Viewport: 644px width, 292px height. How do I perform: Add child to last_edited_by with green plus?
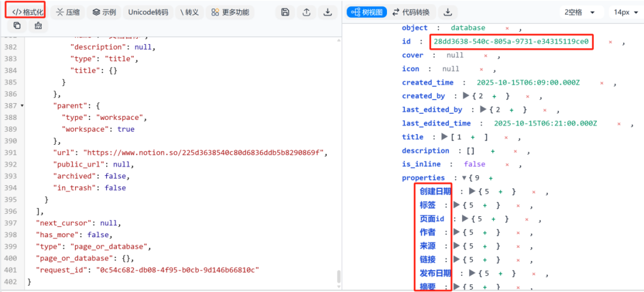(x=512, y=110)
